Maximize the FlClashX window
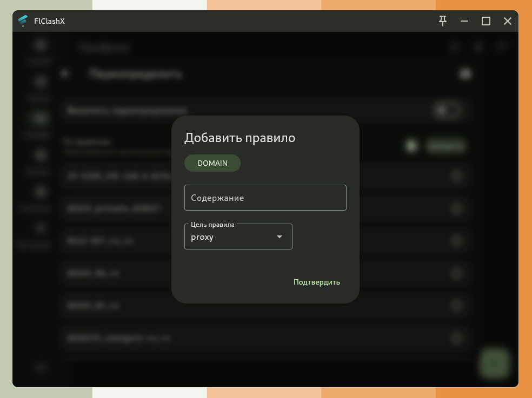 [x=486, y=21]
